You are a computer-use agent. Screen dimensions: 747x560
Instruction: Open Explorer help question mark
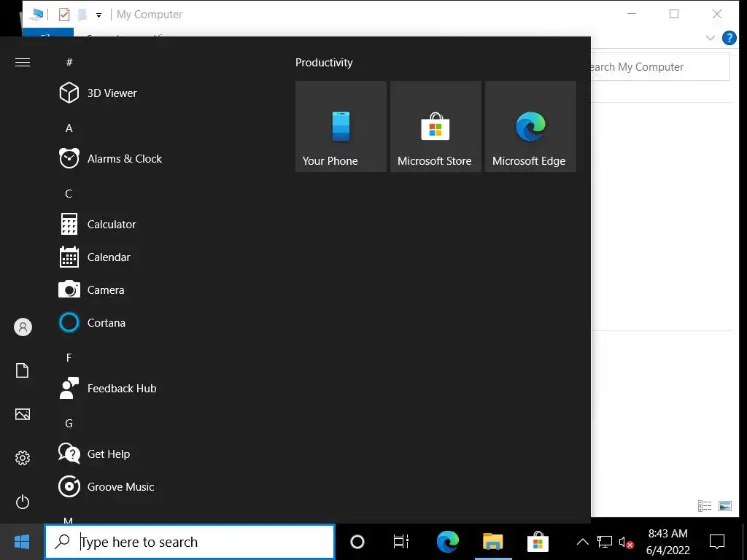pyautogui.click(x=729, y=38)
